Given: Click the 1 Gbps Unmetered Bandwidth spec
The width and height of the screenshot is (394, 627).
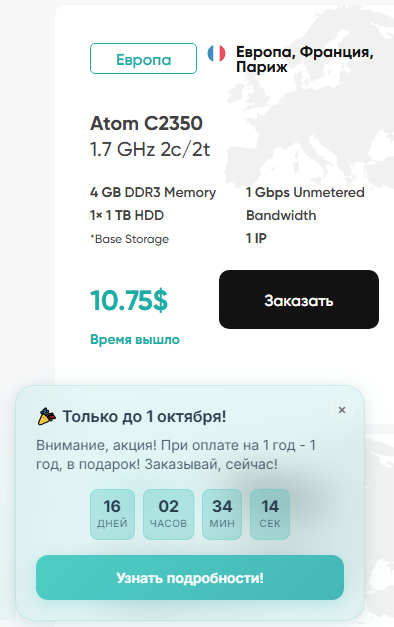Looking at the screenshot, I should coord(305,204).
